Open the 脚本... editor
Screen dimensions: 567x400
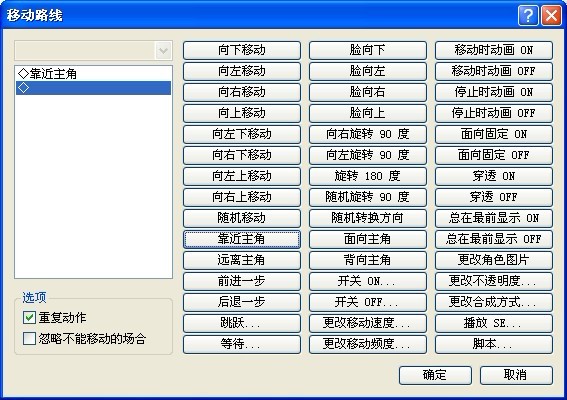494,344
